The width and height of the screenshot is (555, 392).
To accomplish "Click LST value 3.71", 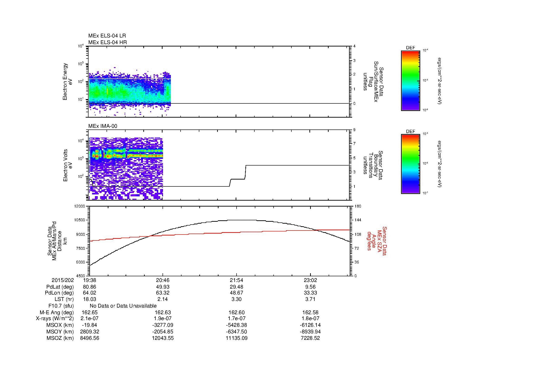I will (x=310, y=300).
